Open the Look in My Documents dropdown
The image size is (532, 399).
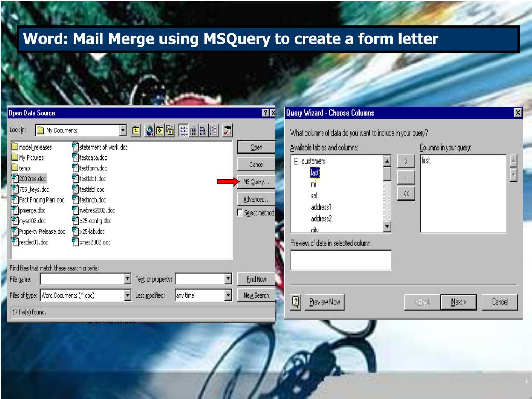pos(123,130)
